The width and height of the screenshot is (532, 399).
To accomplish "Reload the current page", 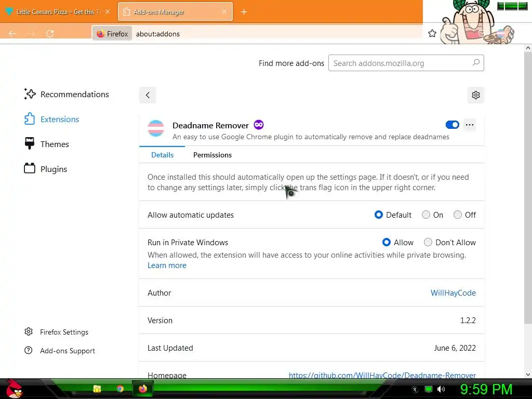I will (x=50, y=33).
